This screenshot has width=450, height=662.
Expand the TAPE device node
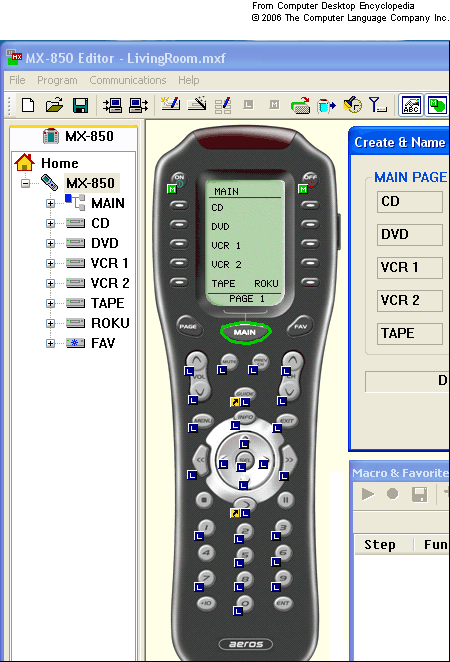click(50, 303)
